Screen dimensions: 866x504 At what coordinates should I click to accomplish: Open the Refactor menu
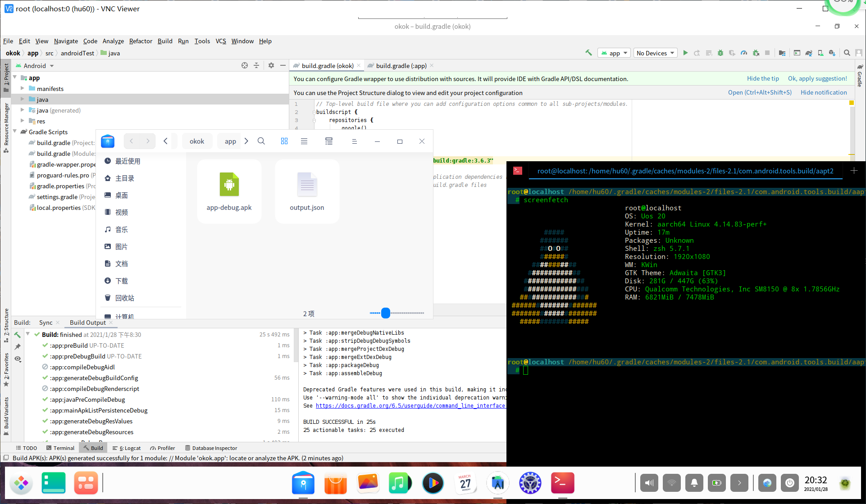coord(141,41)
